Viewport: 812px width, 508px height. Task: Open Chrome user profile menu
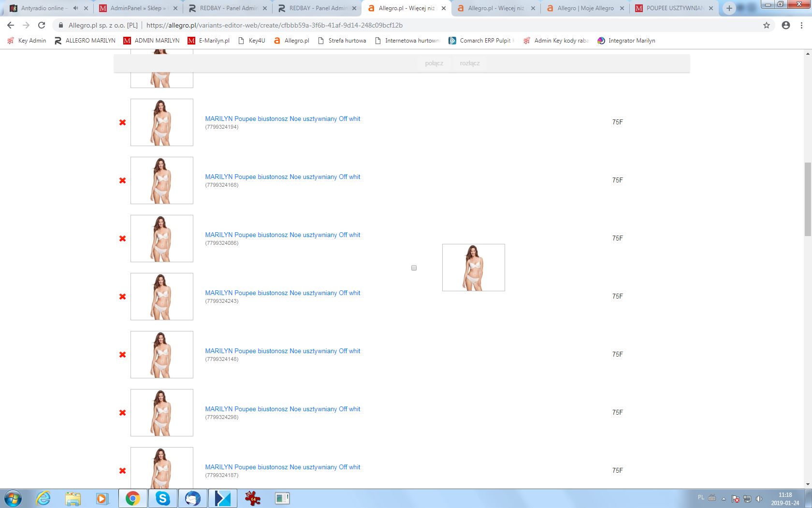[786, 25]
